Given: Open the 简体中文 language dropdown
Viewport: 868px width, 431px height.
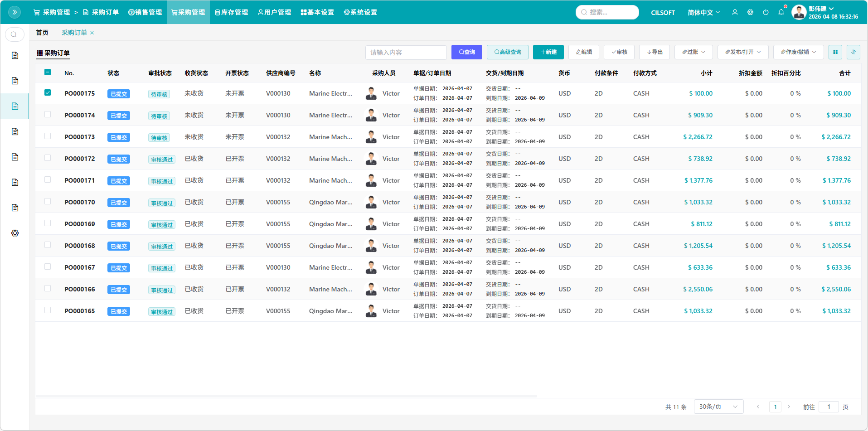Looking at the screenshot, I should tap(703, 12).
